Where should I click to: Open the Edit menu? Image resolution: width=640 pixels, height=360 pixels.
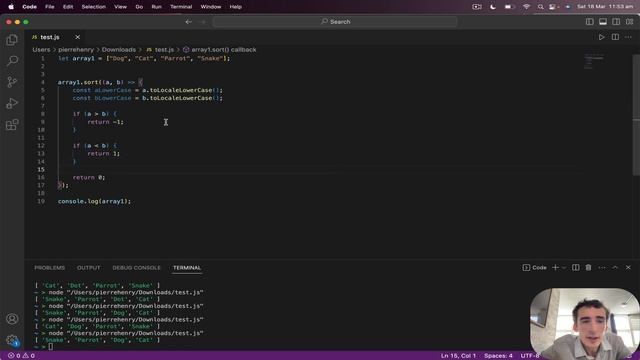coord(68,7)
